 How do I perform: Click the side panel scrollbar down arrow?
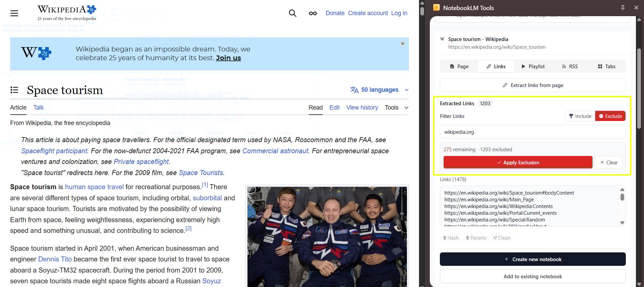tap(639, 284)
